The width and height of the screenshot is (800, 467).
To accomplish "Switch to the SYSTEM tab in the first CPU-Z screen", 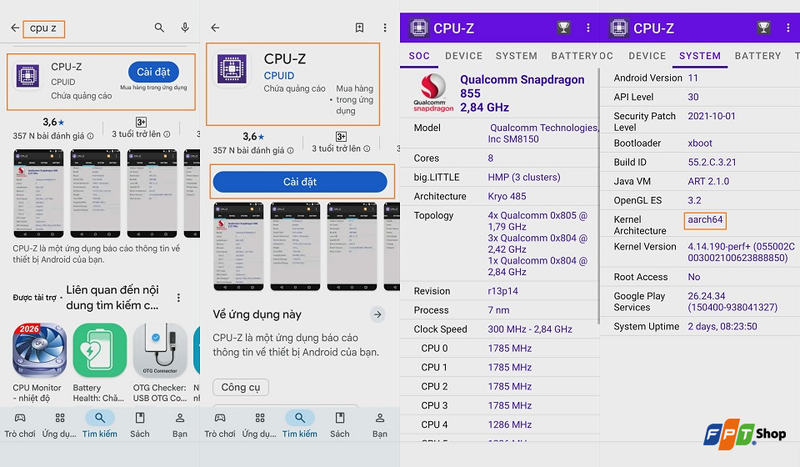I will tap(516, 56).
